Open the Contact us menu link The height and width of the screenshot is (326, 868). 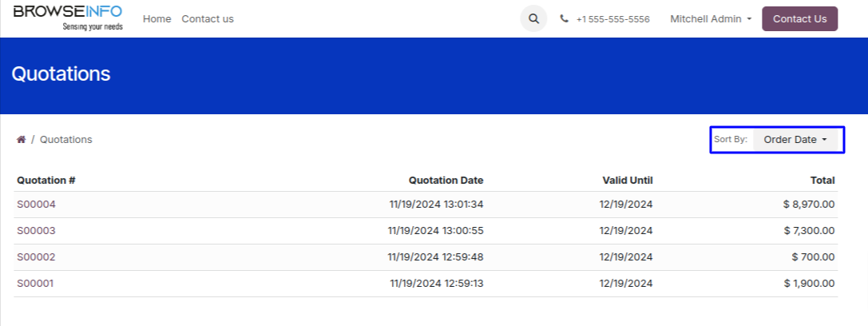208,19
